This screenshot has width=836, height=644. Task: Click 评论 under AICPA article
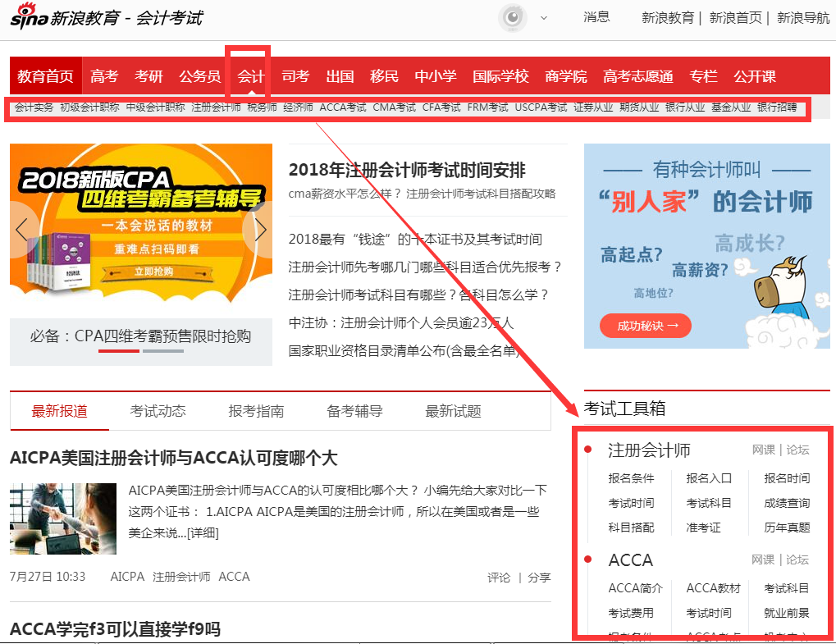(499, 578)
